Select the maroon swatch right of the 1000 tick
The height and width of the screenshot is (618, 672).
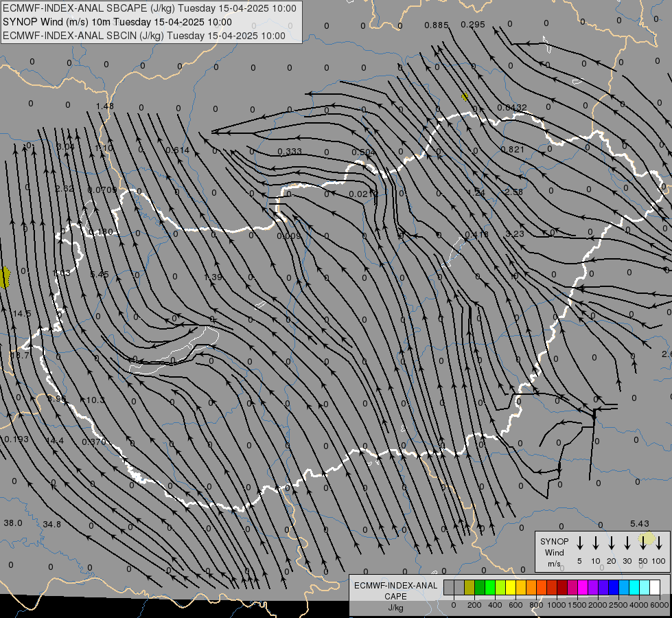point(562,587)
